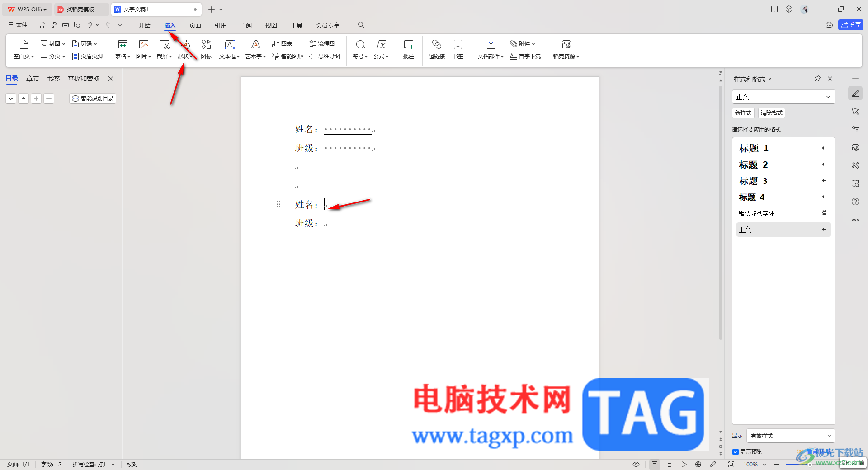
Task: Open the display filter dropdown (有效样式)
Action: pyautogui.click(x=791, y=436)
